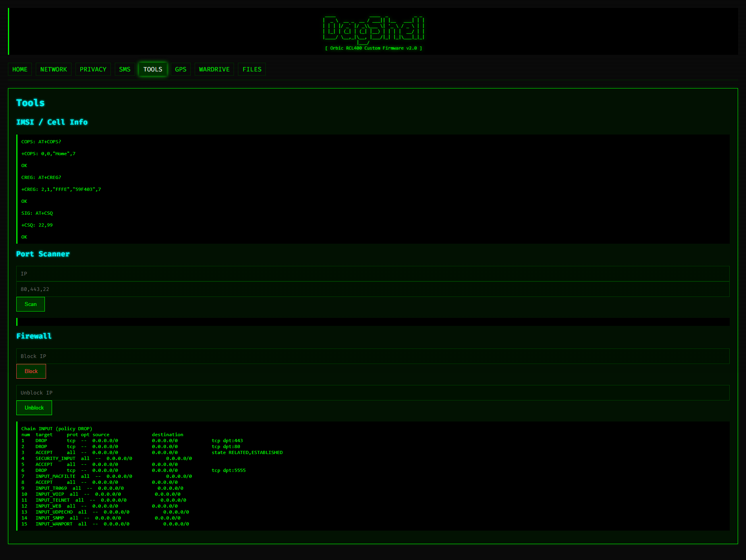Click the red Block button
This screenshot has width=746, height=560.
click(x=31, y=371)
